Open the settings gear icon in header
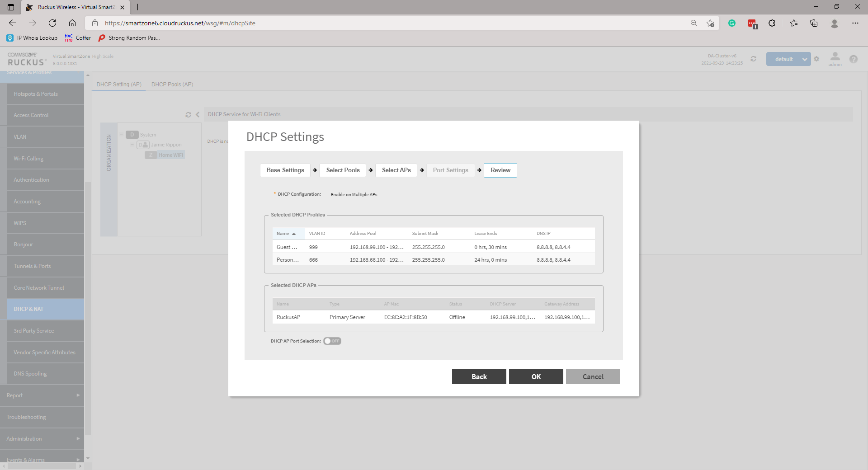 click(x=816, y=59)
